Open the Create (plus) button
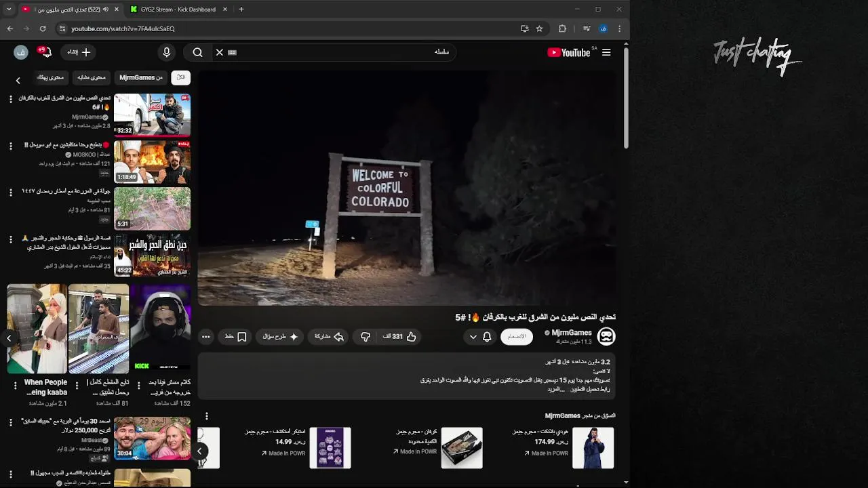The image size is (868, 488). tap(79, 52)
